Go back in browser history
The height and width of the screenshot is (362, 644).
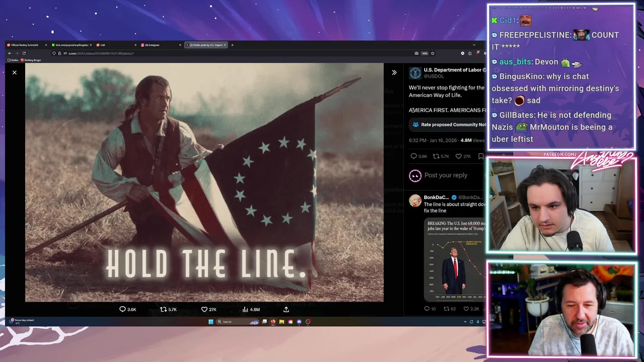[x=10, y=53]
